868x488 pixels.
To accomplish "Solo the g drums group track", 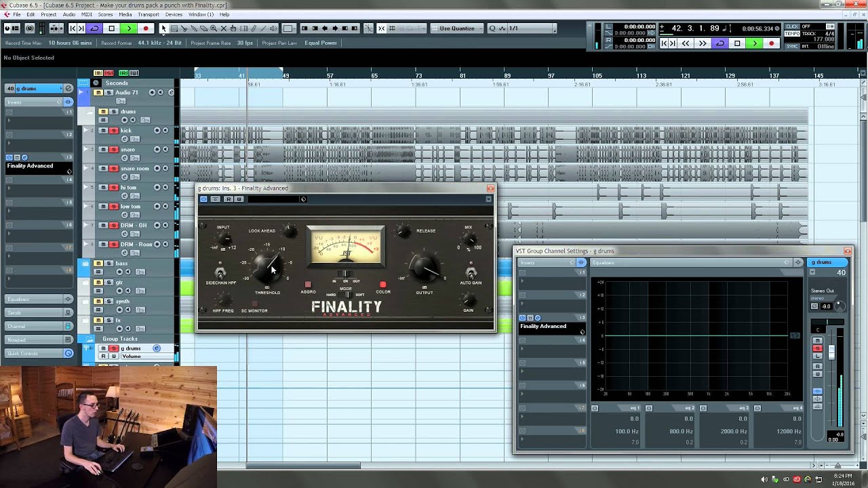I will click(x=114, y=348).
